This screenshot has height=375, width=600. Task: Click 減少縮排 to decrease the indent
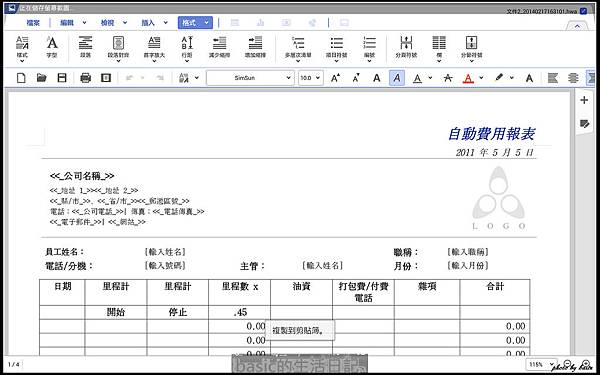click(x=219, y=47)
